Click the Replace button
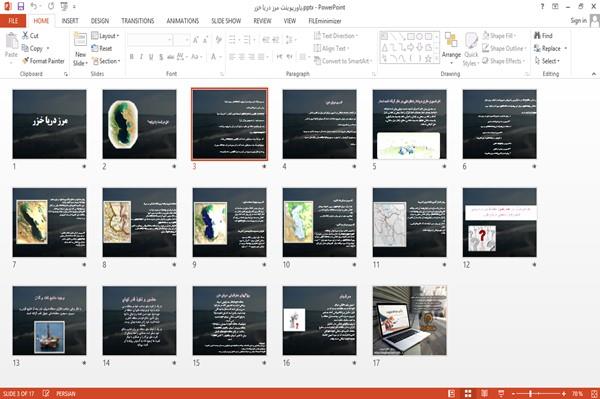 click(x=550, y=48)
